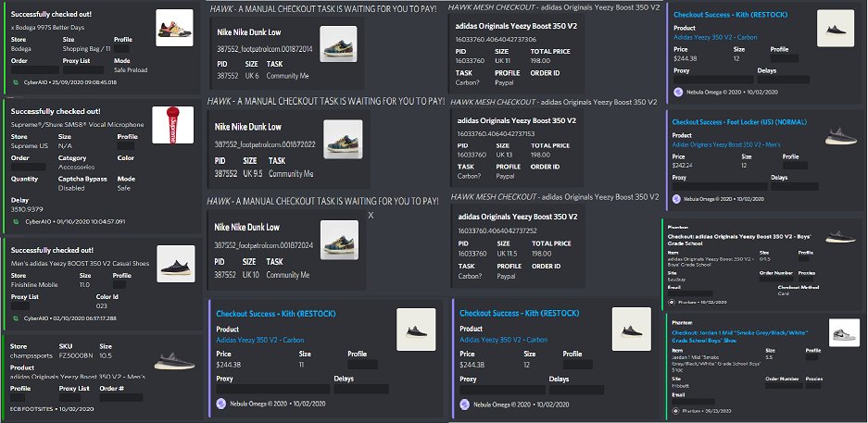Open 'Checkout Success - Foot Locker (US) (NORMAL)' link
This screenshot has height=423, width=868.
pyautogui.click(x=739, y=122)
